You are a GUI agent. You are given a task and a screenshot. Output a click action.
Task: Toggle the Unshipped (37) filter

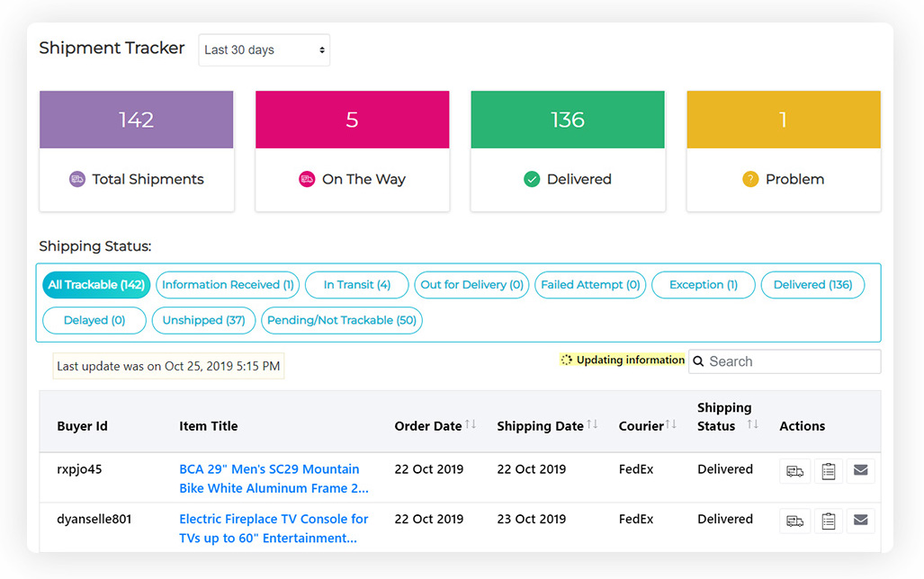coord(203,320)
